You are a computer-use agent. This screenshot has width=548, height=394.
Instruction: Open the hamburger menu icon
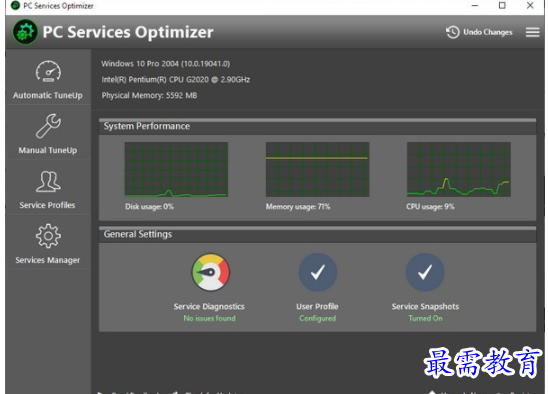coord(532,32)
